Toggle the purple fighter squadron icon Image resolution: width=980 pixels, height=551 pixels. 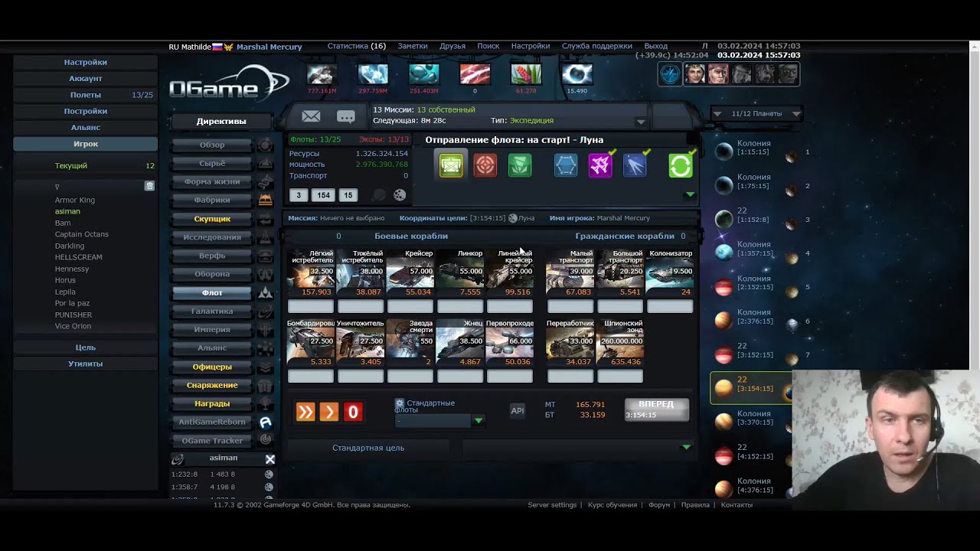(600, 165)
